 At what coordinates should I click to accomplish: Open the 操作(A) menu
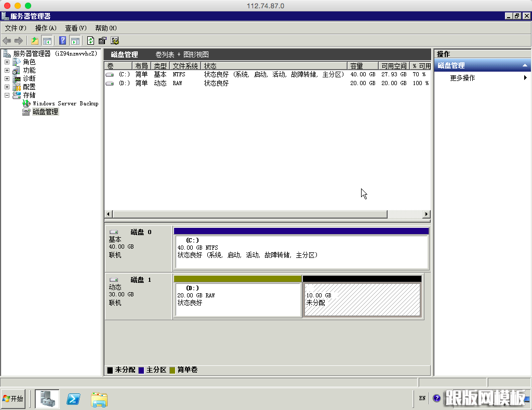(46, 28)
